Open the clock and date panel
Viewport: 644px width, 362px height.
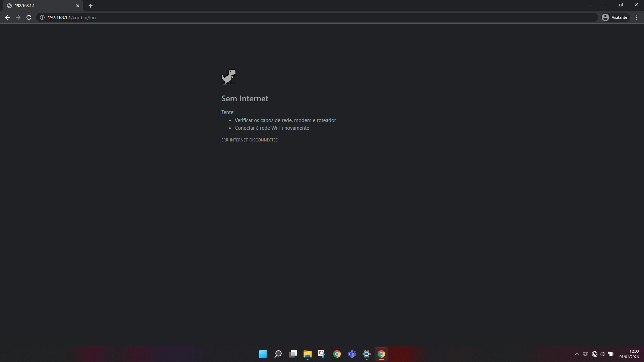tap(629, 354)
